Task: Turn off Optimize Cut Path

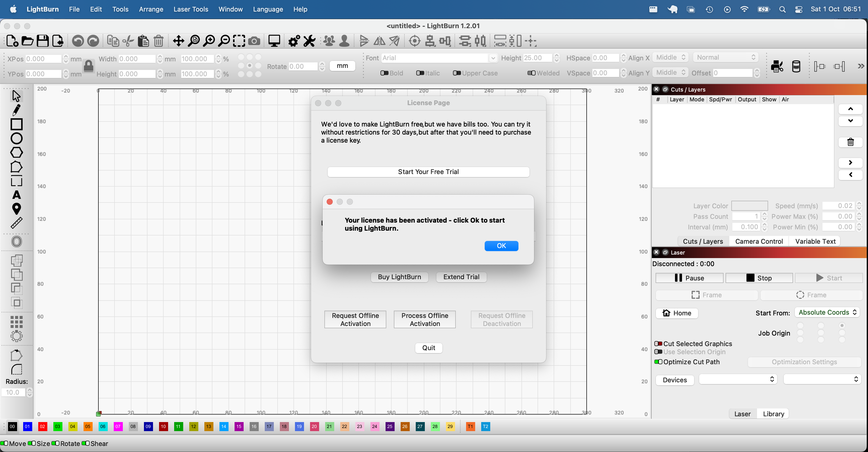Action: coord(659,362)
